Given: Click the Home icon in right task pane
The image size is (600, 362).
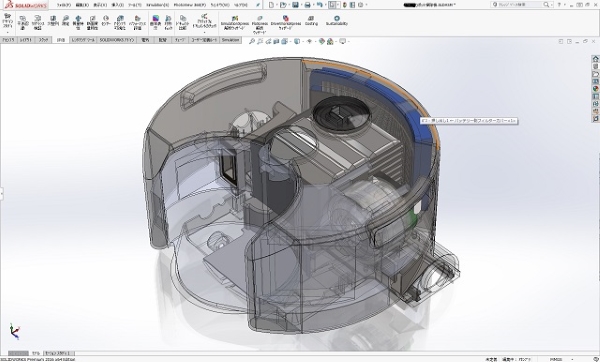Looking at the screenshot, I should [x=595, y=59].
